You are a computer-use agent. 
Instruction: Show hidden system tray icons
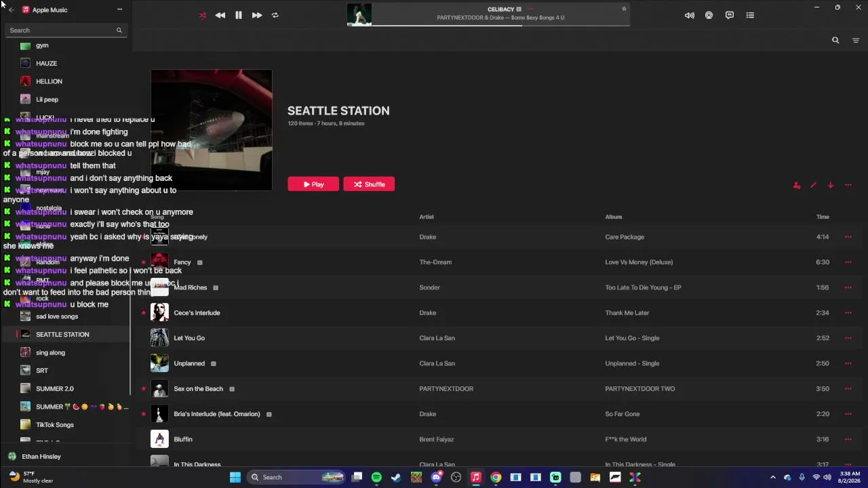[772, 477]
